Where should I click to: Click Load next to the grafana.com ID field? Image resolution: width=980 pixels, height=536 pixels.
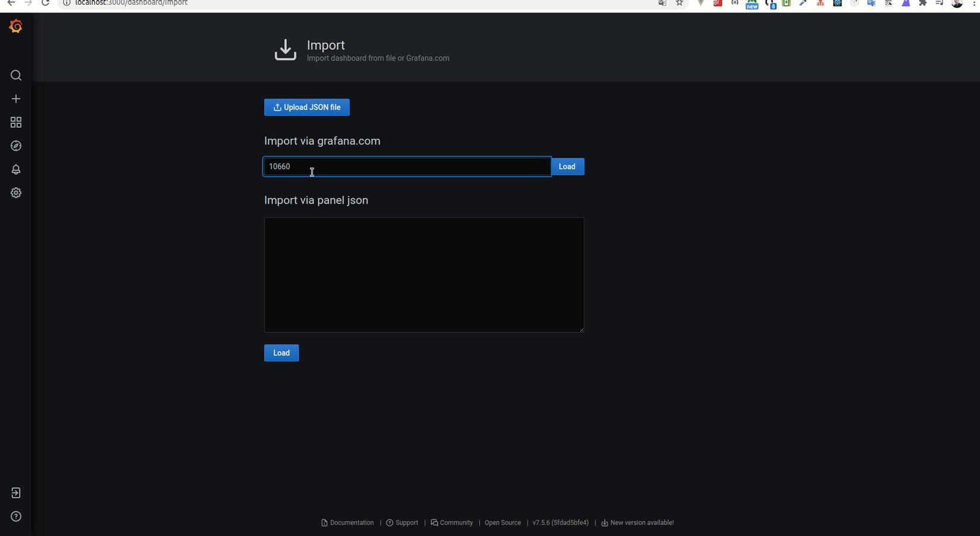(x=567, y=167)
